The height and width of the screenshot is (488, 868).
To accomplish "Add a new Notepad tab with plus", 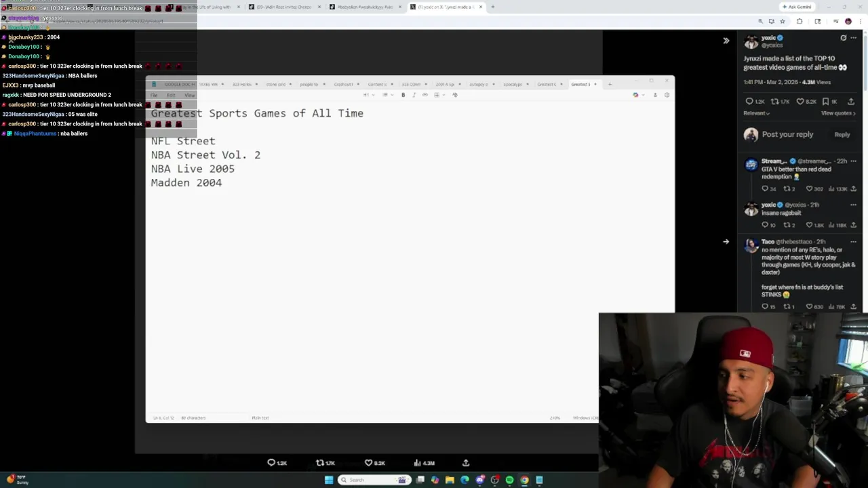I will tap(610, 84).
